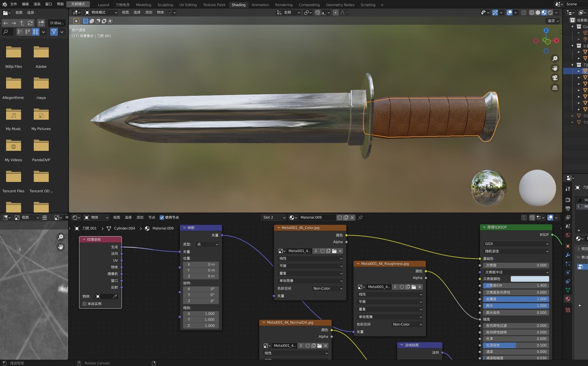Click Cylinder.004 in the shader editor breadcrumb

(124, 228)
